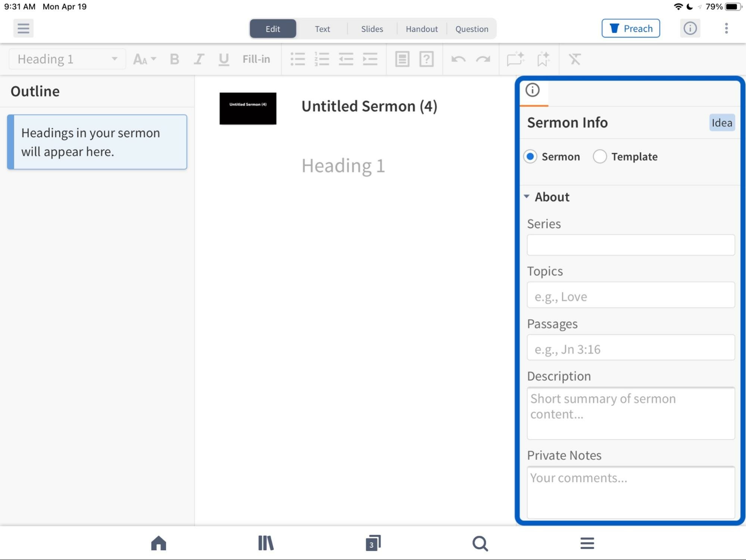Toggle Italic text formatting

(199, 59)
